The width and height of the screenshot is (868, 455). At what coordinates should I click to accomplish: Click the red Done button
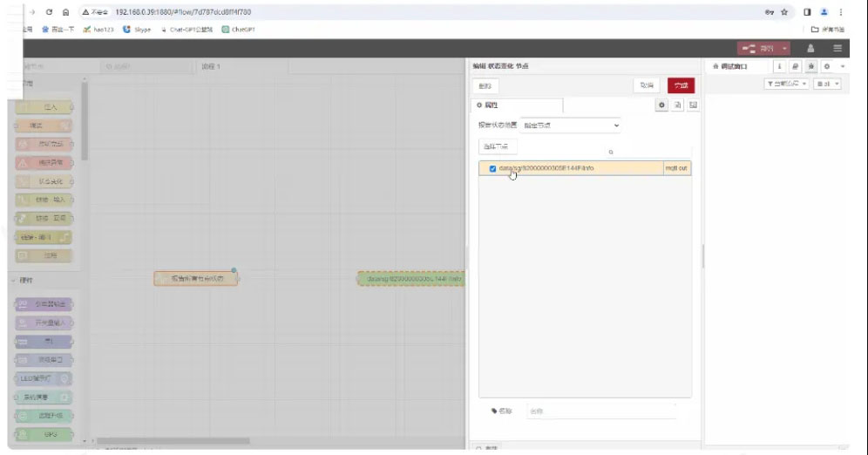pos(681,85)
